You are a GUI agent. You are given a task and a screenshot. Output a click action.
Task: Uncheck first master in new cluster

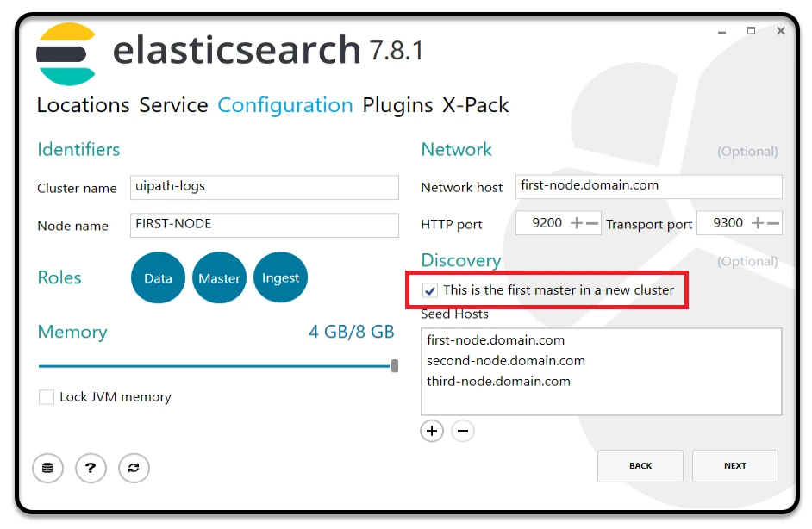(430, 290)
